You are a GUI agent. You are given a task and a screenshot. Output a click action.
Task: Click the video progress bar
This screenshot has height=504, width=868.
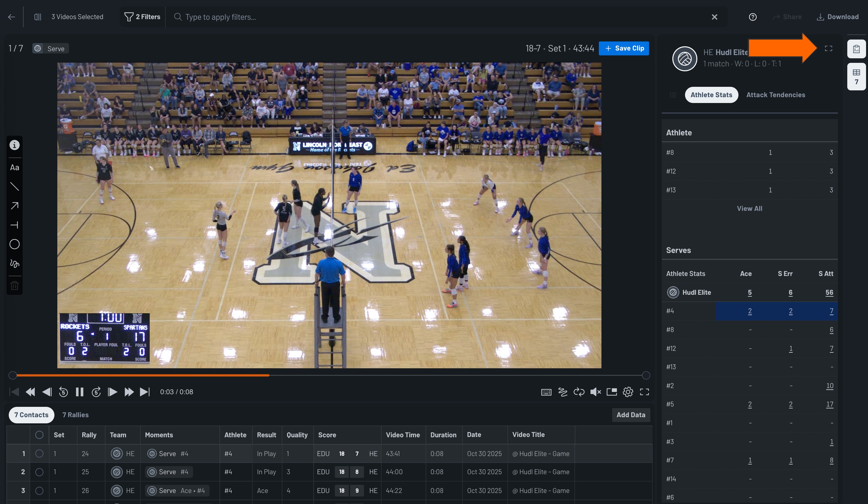(329, 375)
